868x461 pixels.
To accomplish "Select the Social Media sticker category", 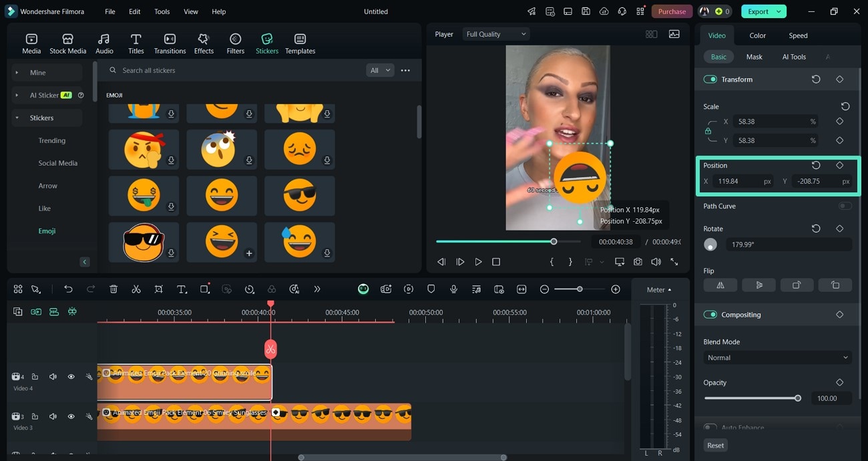I will click(57, 163).
